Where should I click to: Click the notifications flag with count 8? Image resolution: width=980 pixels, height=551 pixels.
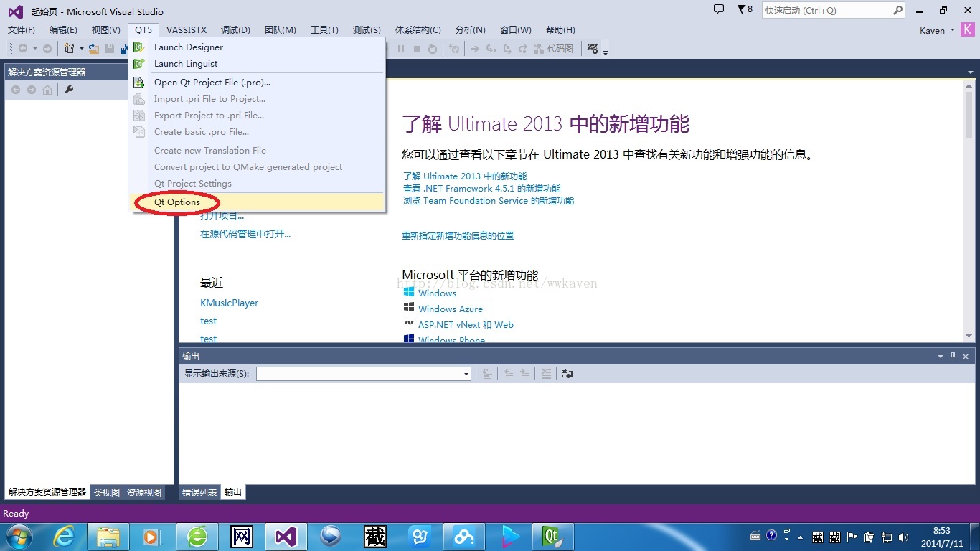[745, 10]
